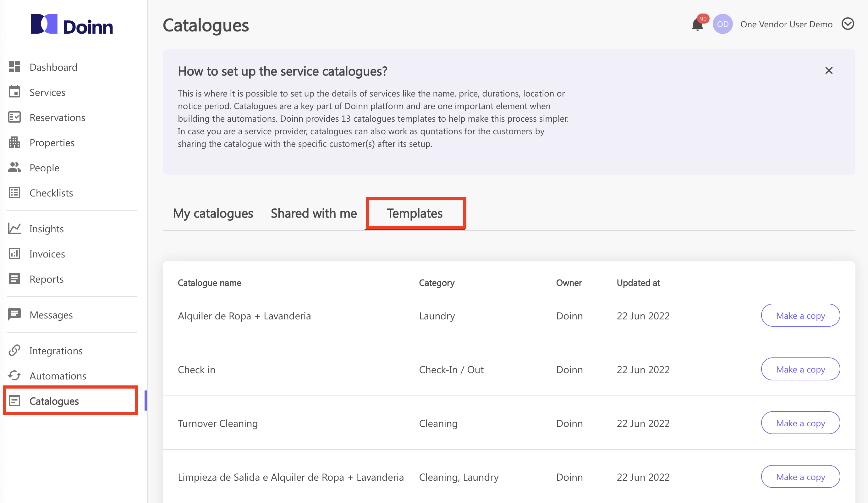Open Automations menu item
Image resolution: width=868 pixels, height=503 pixels.
pos(58,376)
